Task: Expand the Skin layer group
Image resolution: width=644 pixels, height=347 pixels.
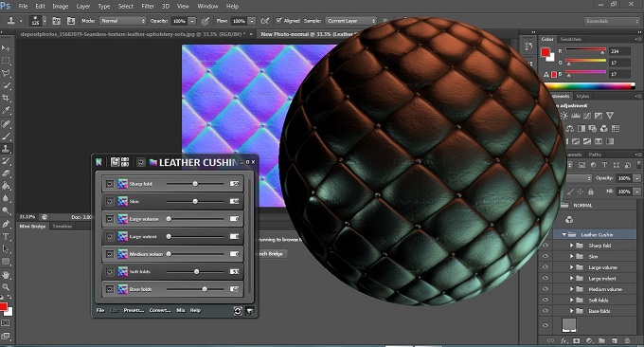Action: (x=571, y=256)
